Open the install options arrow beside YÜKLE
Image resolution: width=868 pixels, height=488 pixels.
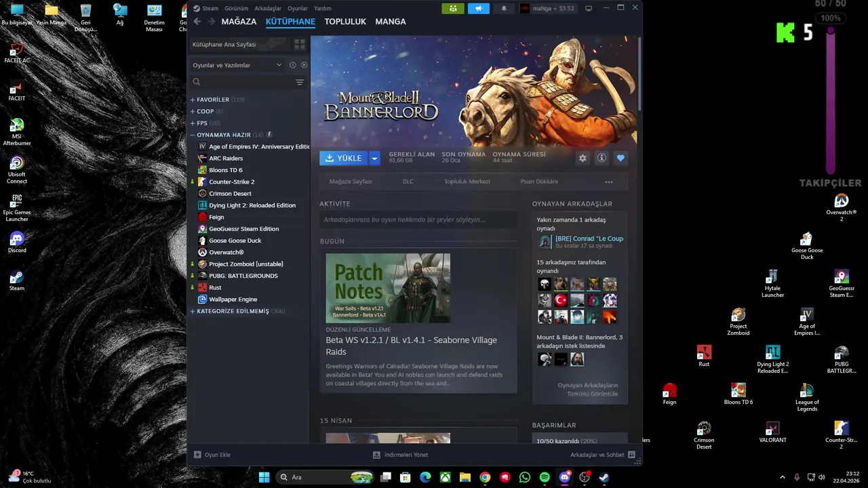point(374,158)
